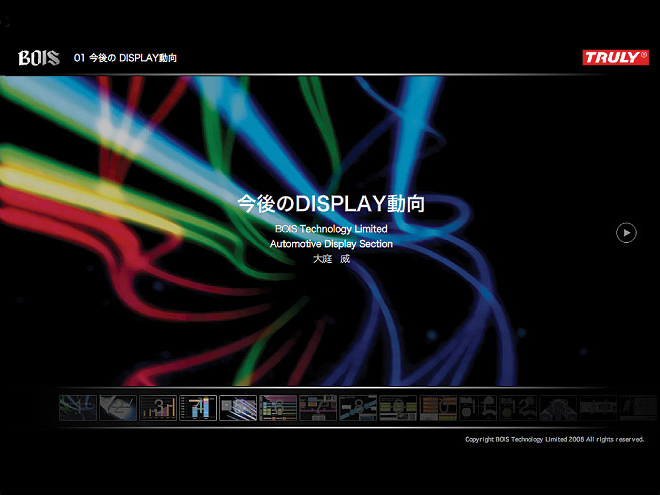Image resolution: width=660 pixels, height=495 pixels.
Task: Pick slide thumbnail number 11
Action: [x=478, y=407]
